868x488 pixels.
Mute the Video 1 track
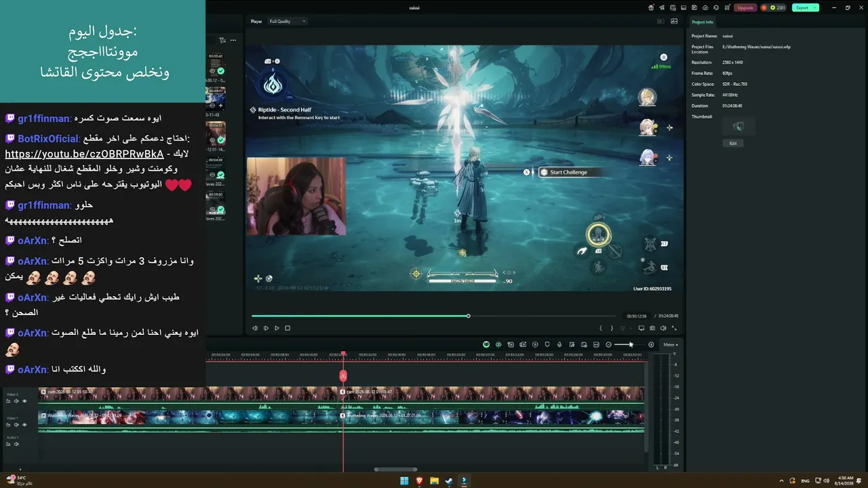[16, 425]
